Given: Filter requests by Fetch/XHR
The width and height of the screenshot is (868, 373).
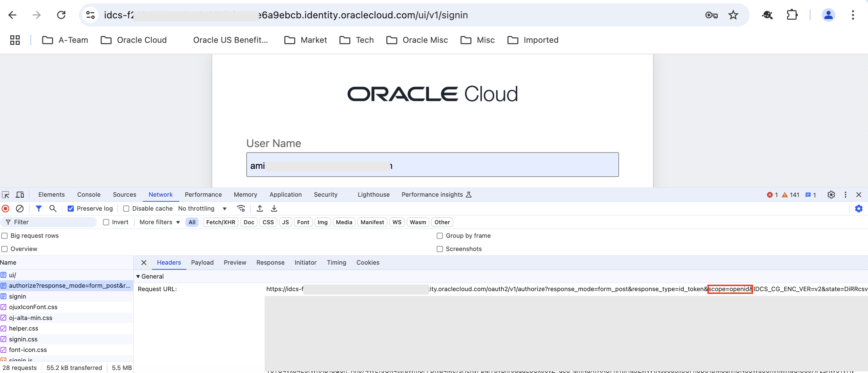Looking at the screenshot, I should point(220,222).
